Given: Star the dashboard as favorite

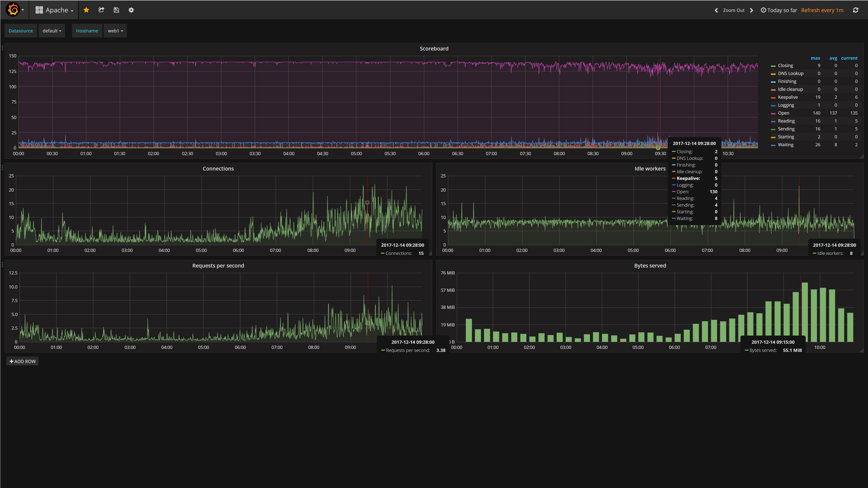Looking at the screenshot, I should click(x=86, y=10).
